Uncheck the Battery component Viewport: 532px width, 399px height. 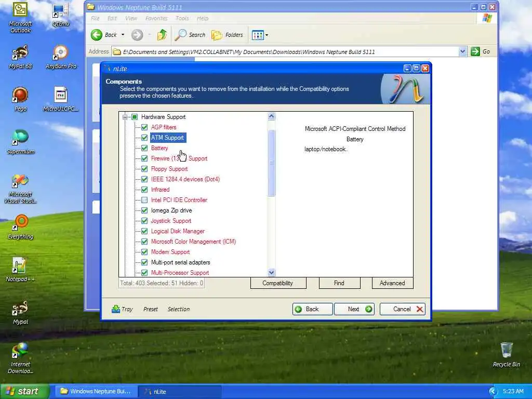(x=144, y=148)
